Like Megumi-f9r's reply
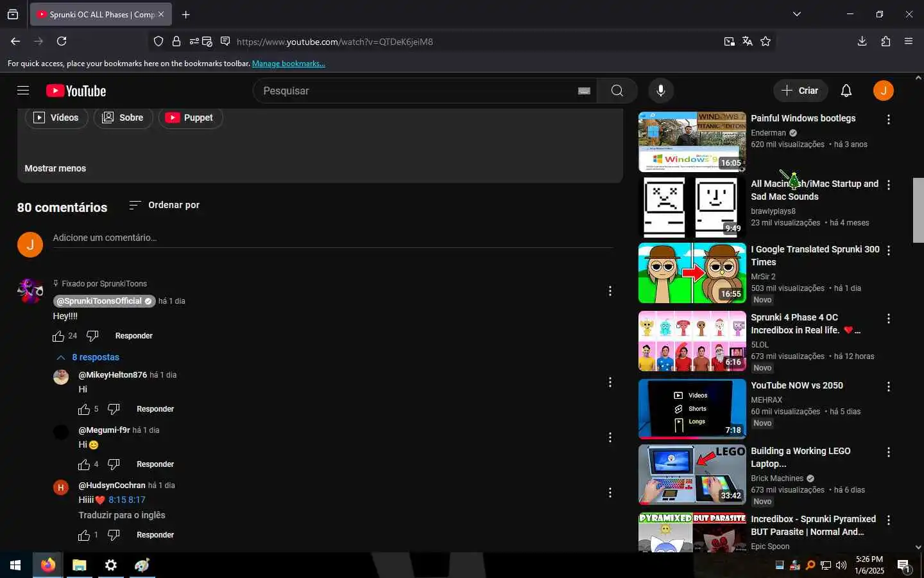 [84, 464]
